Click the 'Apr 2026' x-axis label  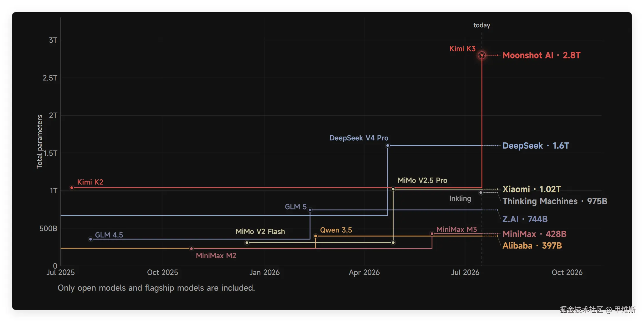[364, 272]
